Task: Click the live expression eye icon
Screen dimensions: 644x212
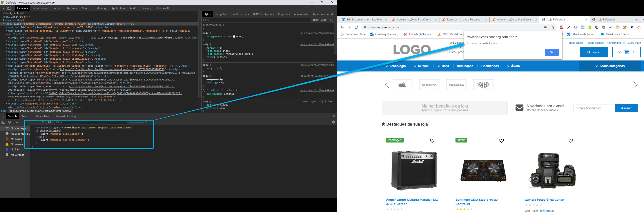Action: (x=50, y=122)
